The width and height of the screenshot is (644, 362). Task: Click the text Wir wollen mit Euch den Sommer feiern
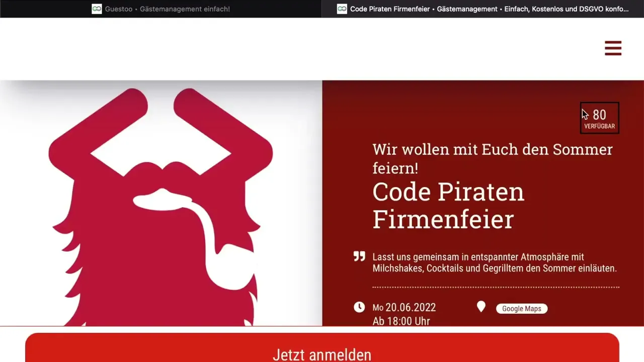coord(493,158)
